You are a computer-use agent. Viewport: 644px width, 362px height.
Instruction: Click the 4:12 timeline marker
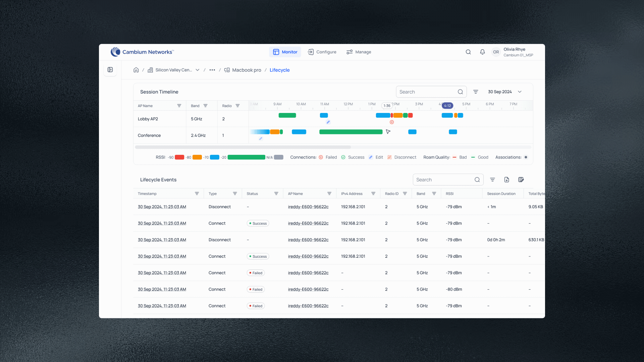click(x=447, y=106)
